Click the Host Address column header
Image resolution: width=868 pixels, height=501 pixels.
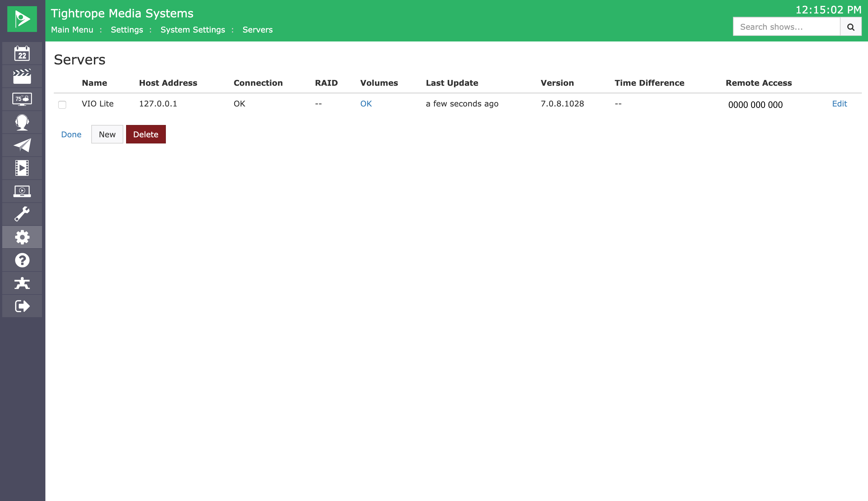coord(168,83)
